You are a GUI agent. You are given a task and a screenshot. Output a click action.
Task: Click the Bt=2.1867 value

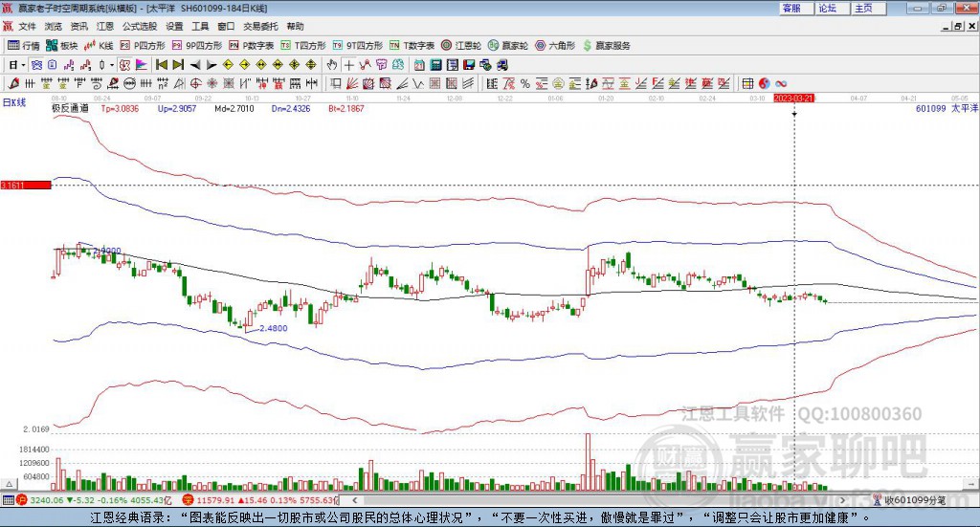[346, 109]
